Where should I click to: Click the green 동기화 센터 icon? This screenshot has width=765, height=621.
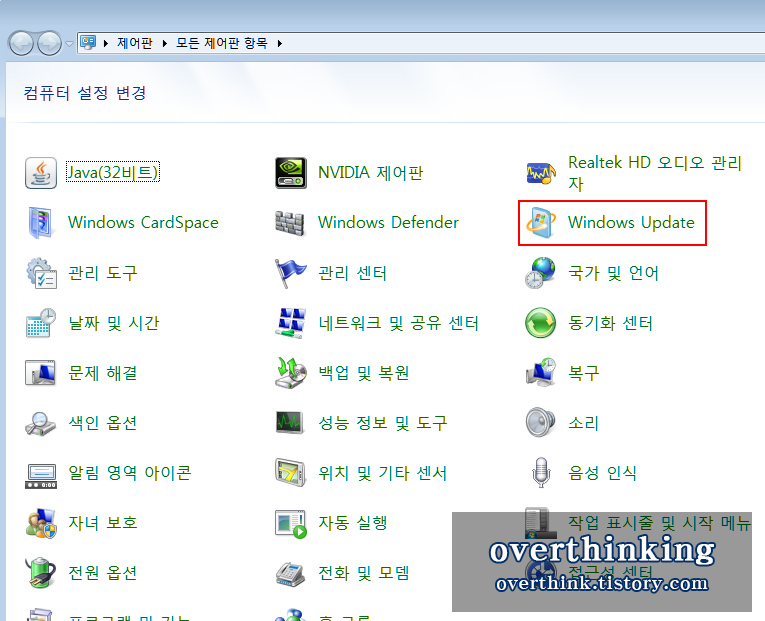pyautogui.click(x=541, y=323)
